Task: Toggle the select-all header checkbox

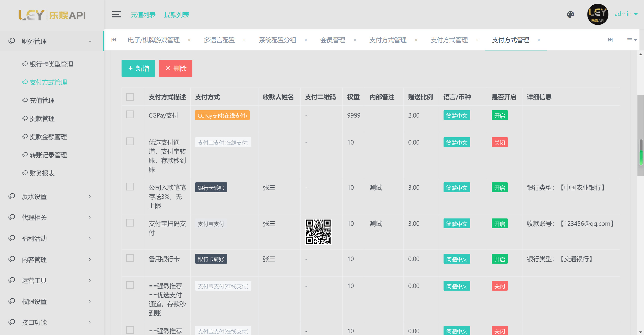Action: [130, 97]
